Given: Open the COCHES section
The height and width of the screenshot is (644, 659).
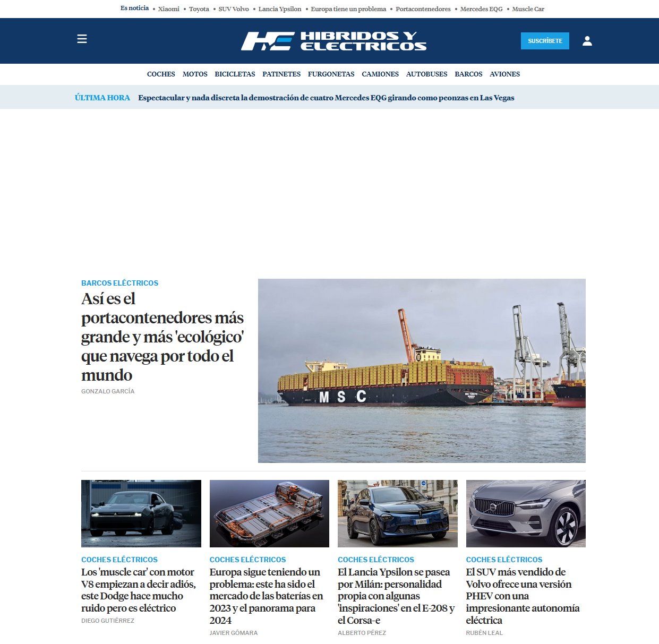Looking at the screenshot, I should coord(161,74).
